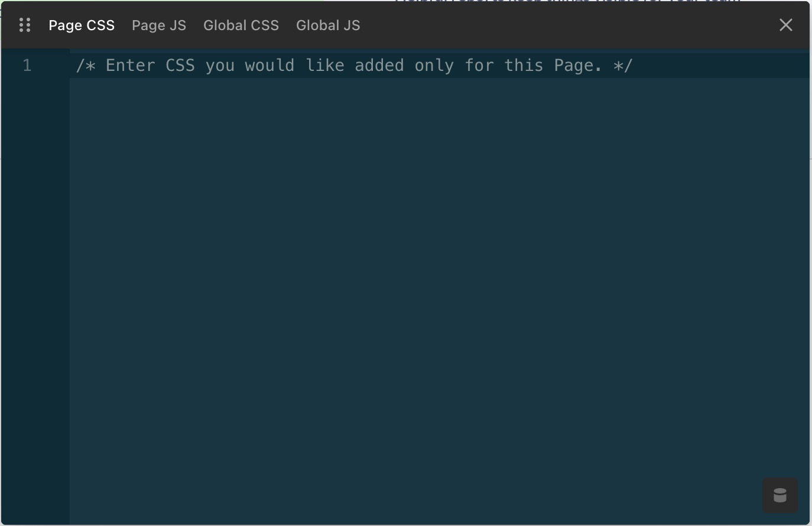Select the Global CSS tab
812x526 pixels.
click(241, 25)
